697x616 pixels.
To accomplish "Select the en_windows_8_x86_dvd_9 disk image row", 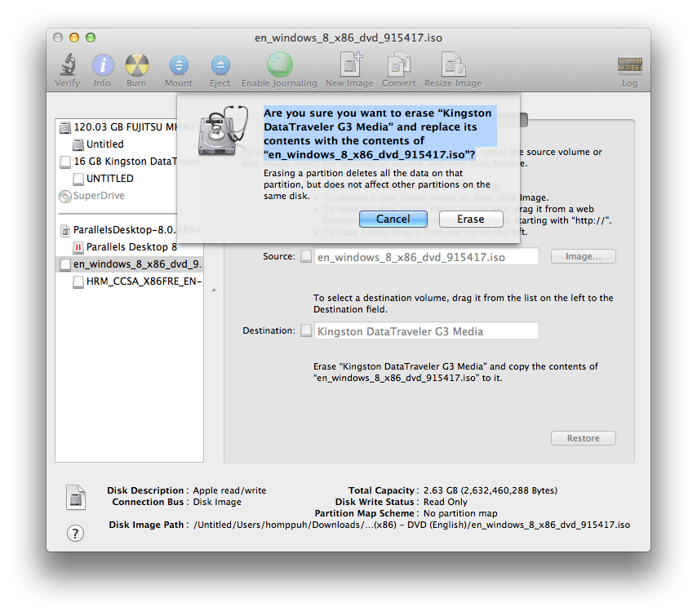I will pos(129,264).
